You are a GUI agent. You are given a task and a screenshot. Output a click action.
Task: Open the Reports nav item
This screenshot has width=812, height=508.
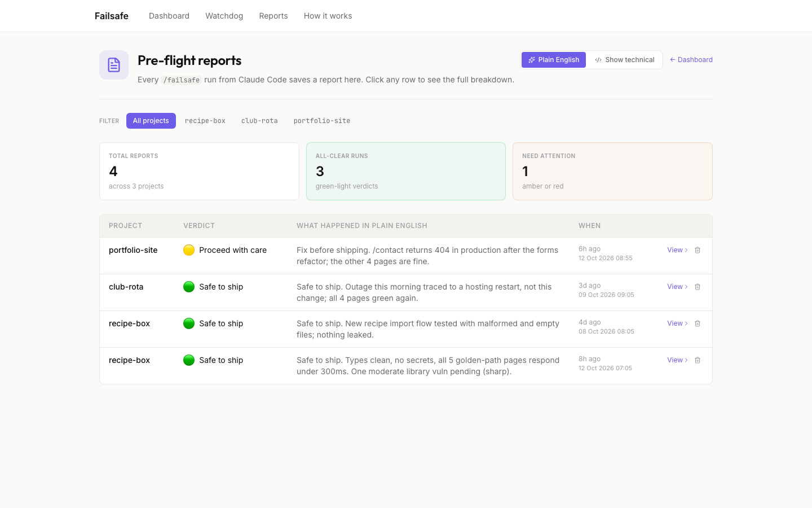click(273, 16)
